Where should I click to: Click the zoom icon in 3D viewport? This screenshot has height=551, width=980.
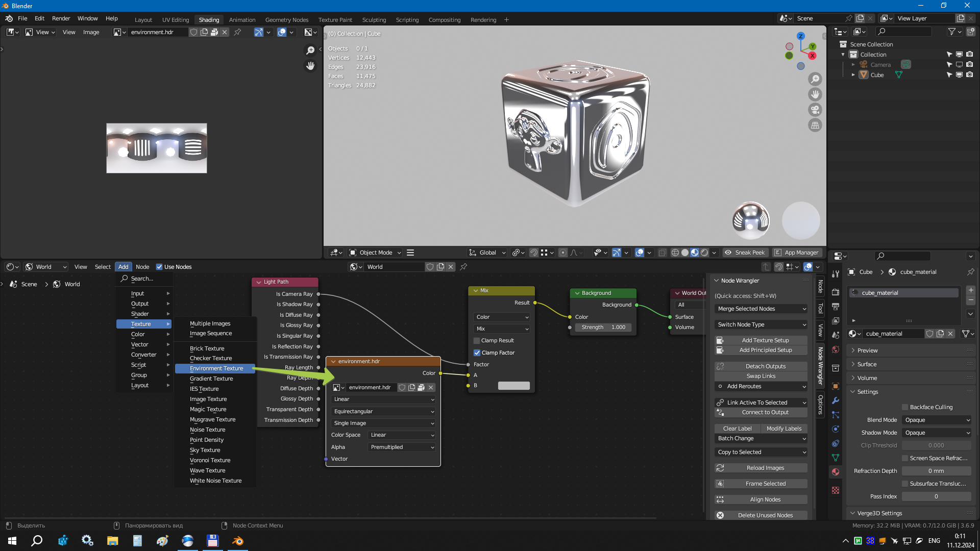coord(815,79)
